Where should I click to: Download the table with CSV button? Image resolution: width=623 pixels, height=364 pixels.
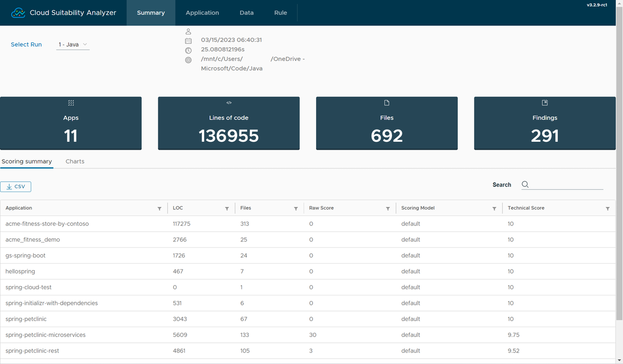(16, 187)
